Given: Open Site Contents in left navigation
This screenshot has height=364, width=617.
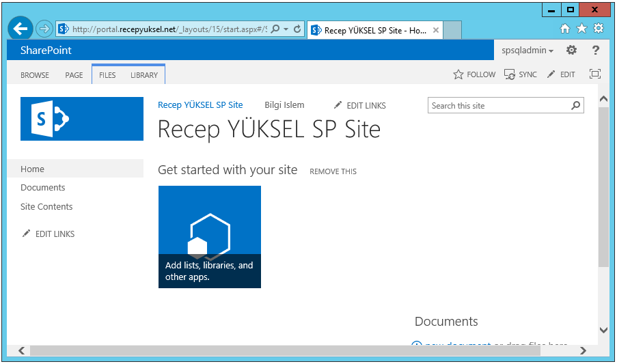Looking at the screenshot, I should [x=46, y=207].
